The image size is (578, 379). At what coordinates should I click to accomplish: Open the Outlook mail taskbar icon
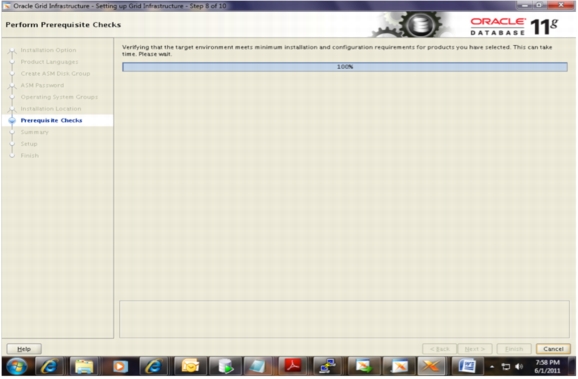tap(190, 367)
